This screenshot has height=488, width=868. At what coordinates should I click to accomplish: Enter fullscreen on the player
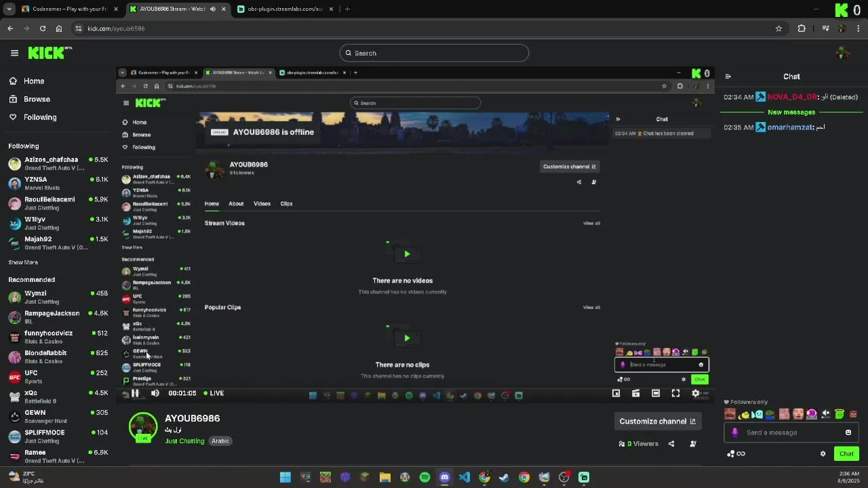[x=675, y=393]
